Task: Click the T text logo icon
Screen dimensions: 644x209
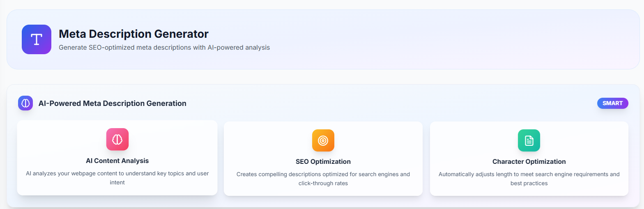Action: pos(37,39)
